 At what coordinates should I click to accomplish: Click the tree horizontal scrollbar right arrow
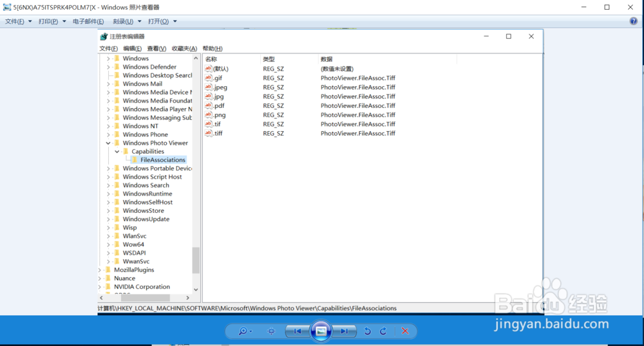tap(187, 298)
